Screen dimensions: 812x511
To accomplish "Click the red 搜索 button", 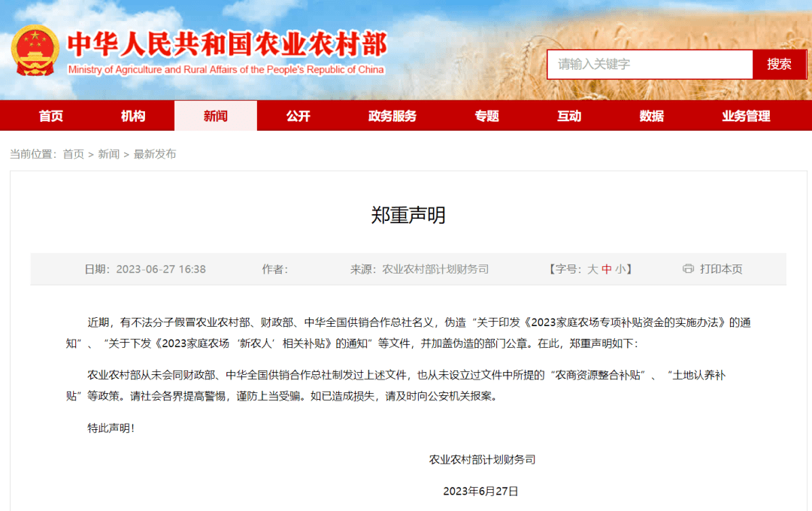I will click(x=779, y=64).
